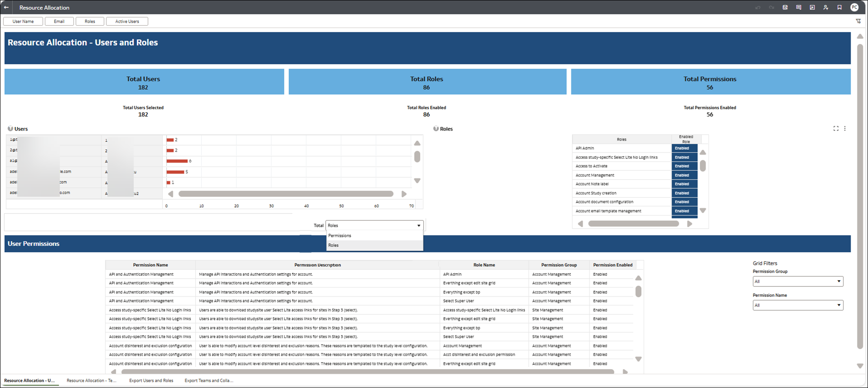Open the user filter person icon
868x388 pixels.
click(826, 7)
